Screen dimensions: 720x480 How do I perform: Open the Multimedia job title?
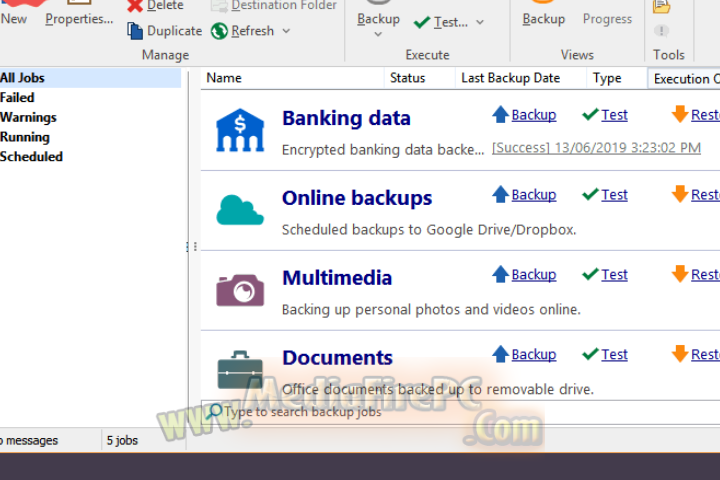click(x=337, y=278)
